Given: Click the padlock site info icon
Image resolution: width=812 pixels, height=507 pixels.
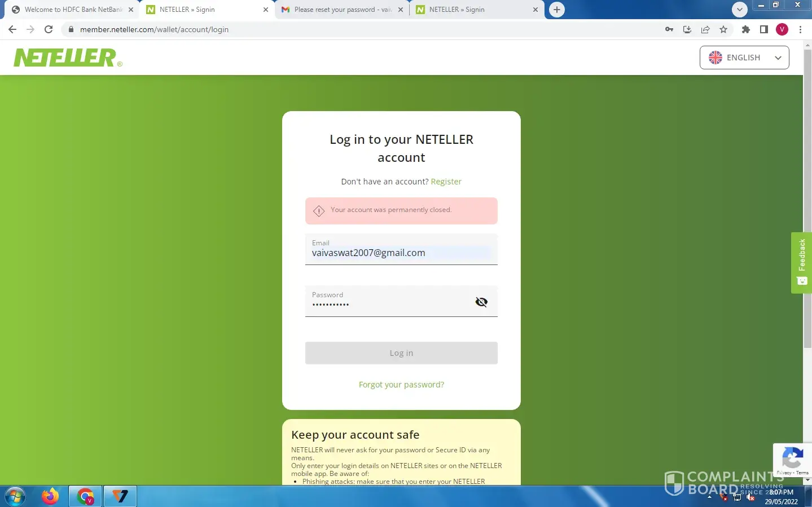Looking at the screenshot, I should [71, 29].
